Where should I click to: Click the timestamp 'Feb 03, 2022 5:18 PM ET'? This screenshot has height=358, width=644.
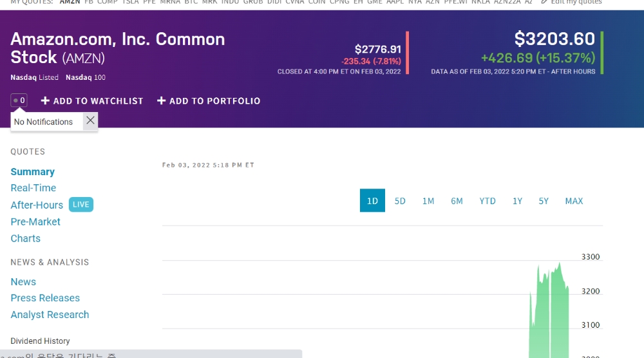[208, 165]
